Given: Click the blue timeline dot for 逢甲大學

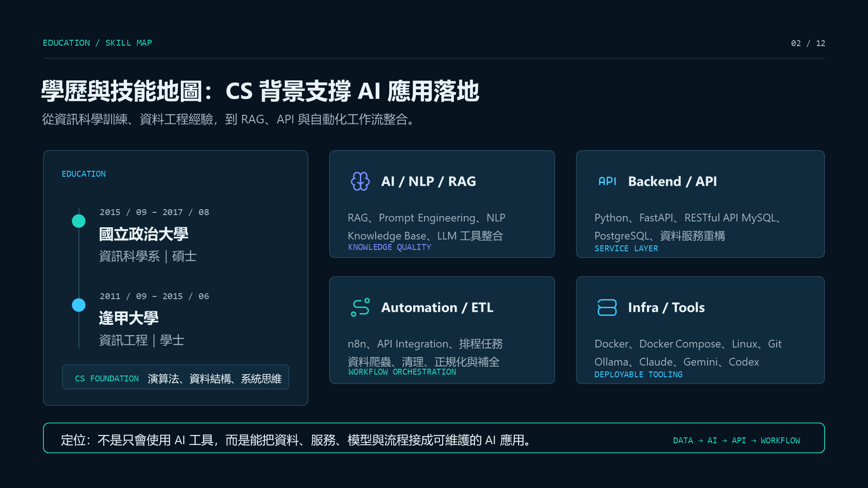Looking at the screenshot, I should [x=79, y=305].
